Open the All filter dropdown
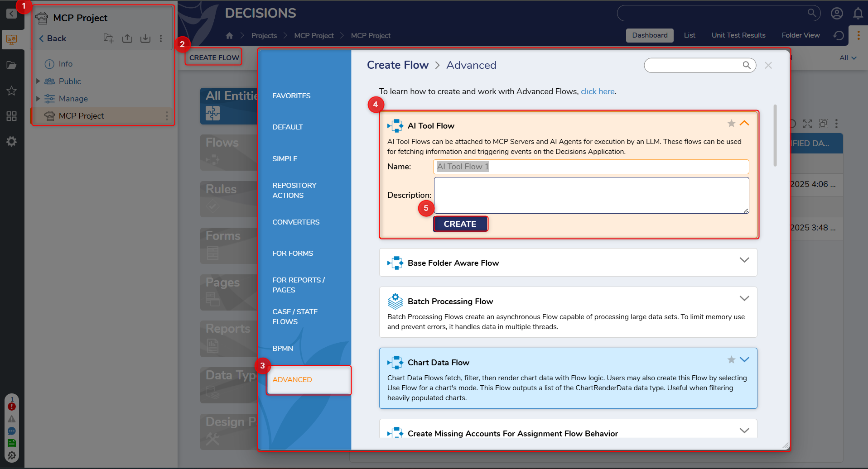Viewport: 868px width, 469px height. coord(848,58)
